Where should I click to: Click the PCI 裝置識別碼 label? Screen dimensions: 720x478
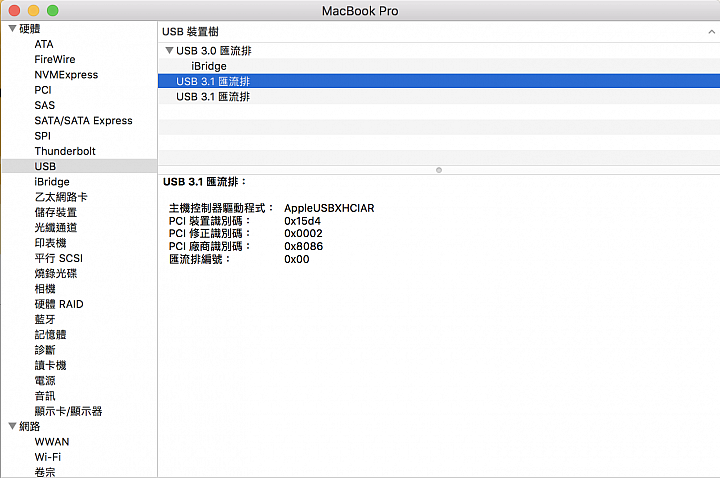click(210, 221)
